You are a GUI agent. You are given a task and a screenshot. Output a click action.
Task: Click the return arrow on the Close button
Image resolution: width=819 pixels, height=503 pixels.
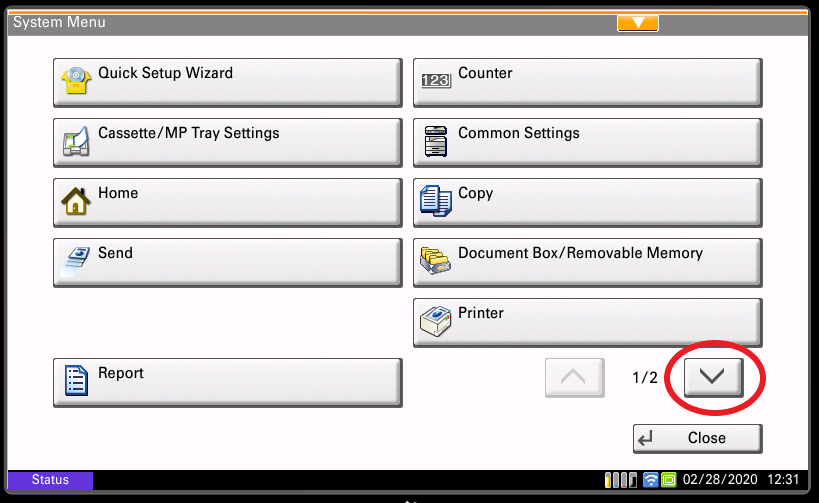pyautogui.click(x=646, y=438)
